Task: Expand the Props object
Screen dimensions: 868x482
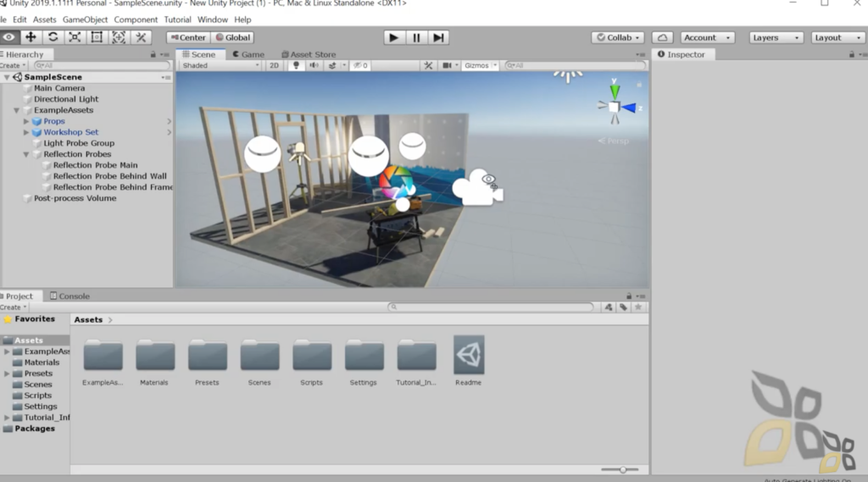Action: 26,121
